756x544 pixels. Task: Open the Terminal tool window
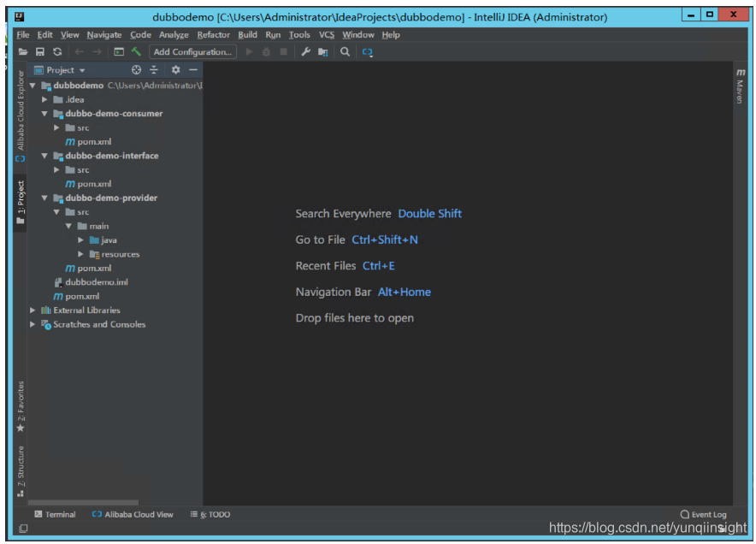tap(55, 515)
